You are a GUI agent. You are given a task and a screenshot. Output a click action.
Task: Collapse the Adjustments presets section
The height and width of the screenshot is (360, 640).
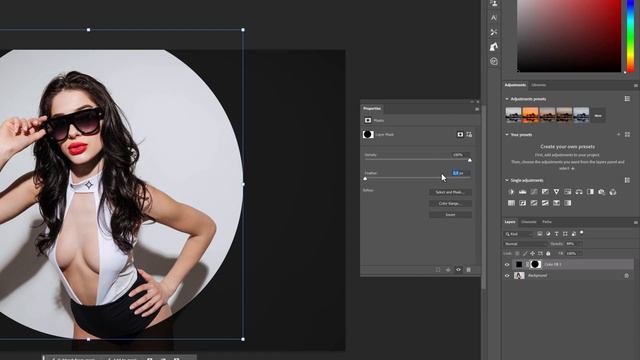coord(507,99)
